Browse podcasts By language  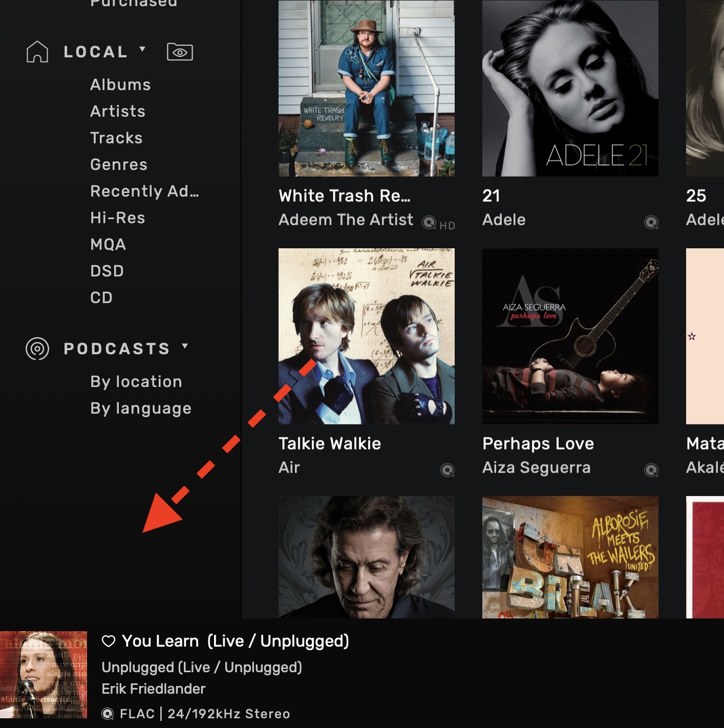pyautogui.click(x=141, y=408)
